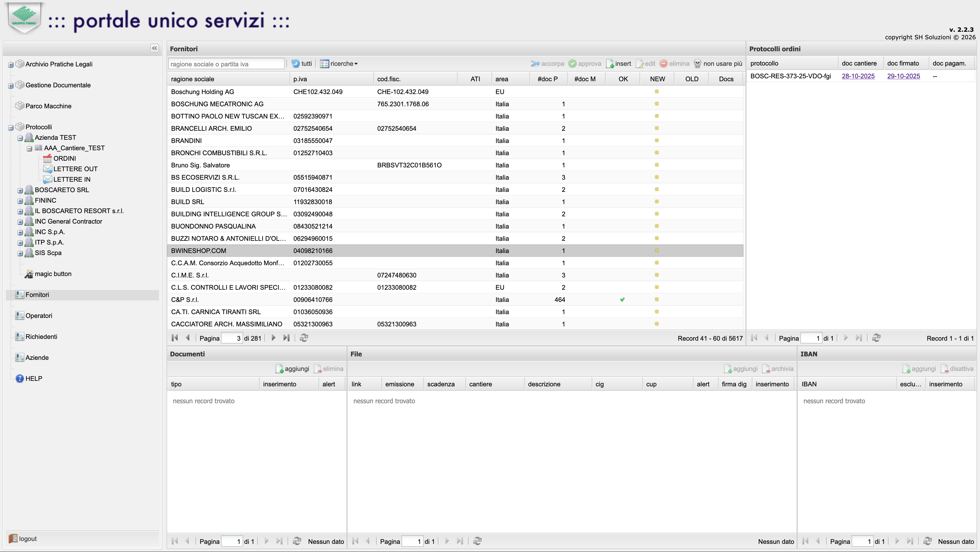Screen dimensions: 980x552
Task: Go to last page of Fornitori
Action: click(286, 338)
